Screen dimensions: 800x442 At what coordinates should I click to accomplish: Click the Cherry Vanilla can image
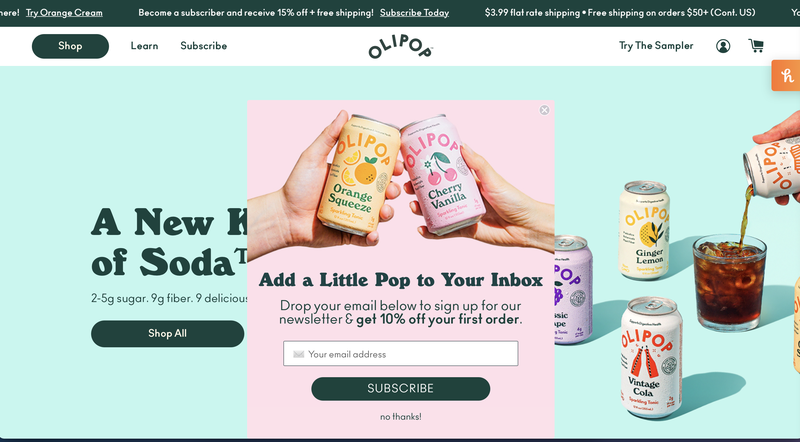442,175
